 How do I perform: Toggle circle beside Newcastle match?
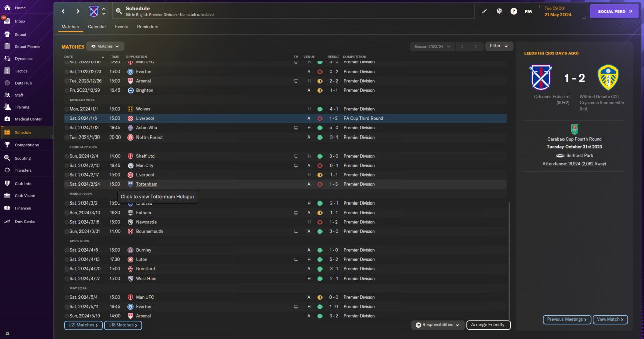pos(67,222)
